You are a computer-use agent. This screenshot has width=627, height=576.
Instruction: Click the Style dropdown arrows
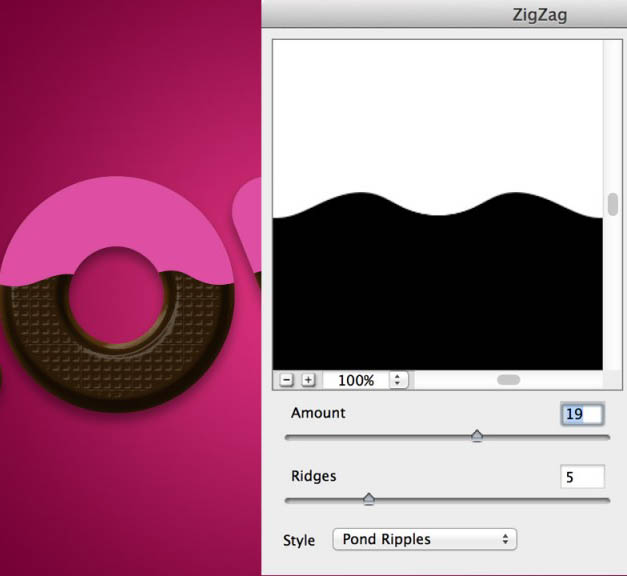(x=505, y=539)
